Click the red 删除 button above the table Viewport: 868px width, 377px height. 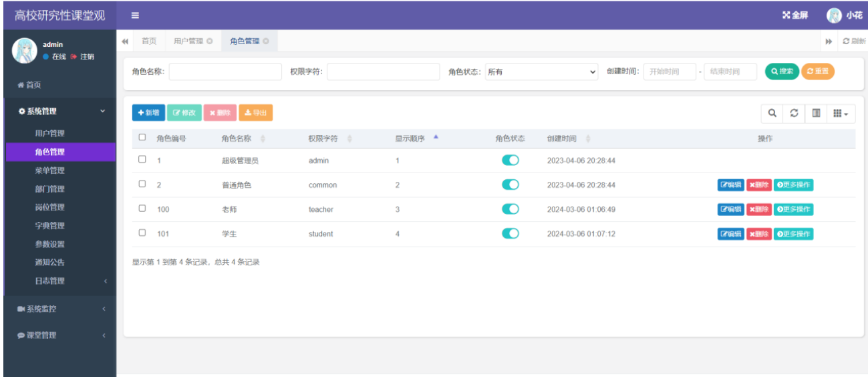click(220, 113)
